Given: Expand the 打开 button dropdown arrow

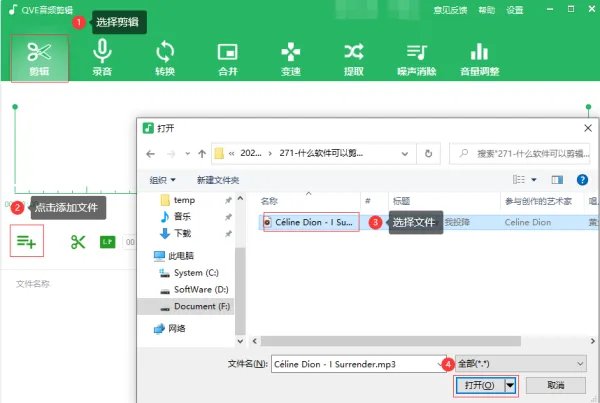Looking at the screenshot, I should pyautogui.click(x=510, y=385).
